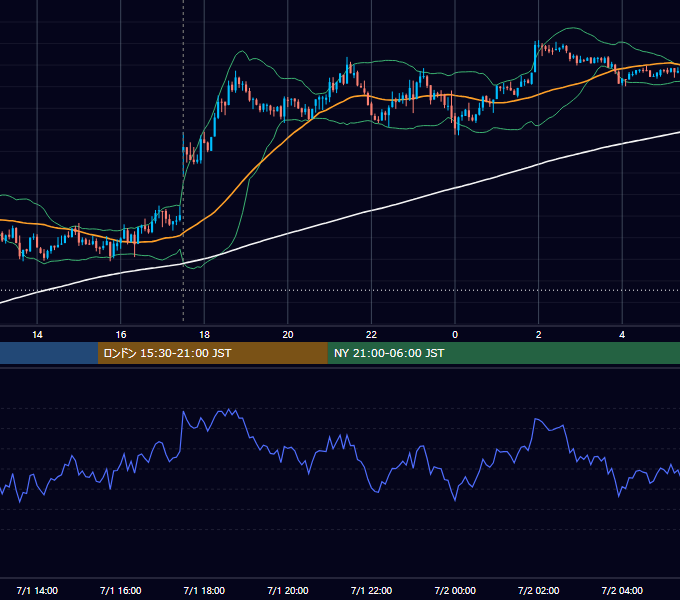This screenshot has height=600, width=680.
Task: Click the 4 hour label on price chart axis
Action: [622, 335]
